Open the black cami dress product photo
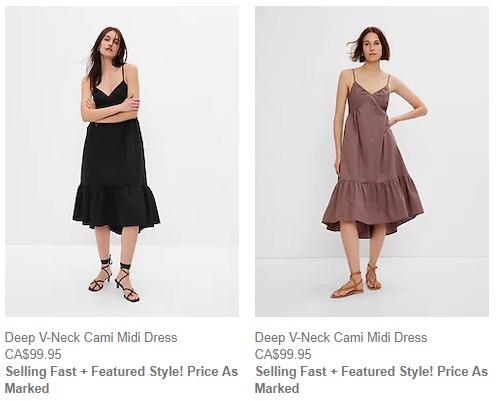 pyautogui.click(x=122, y=161)
